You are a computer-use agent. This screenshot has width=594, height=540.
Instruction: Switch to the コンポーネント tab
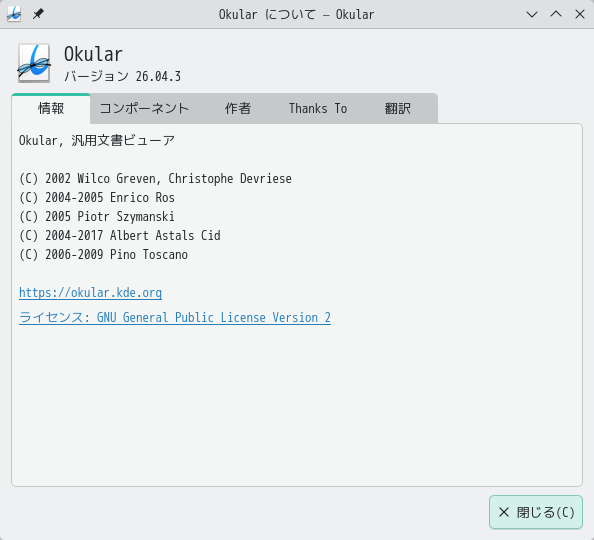[144, 109]
